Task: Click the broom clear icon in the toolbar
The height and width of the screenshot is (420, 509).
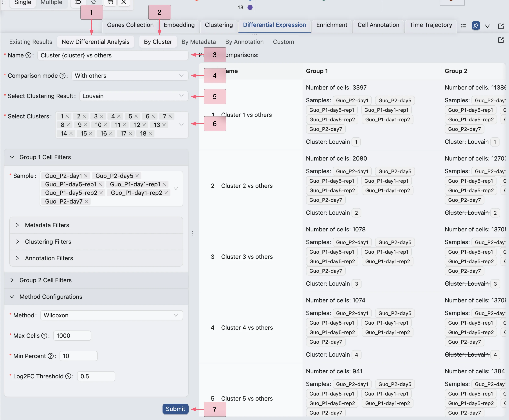Action: click(x=110, y=2)
